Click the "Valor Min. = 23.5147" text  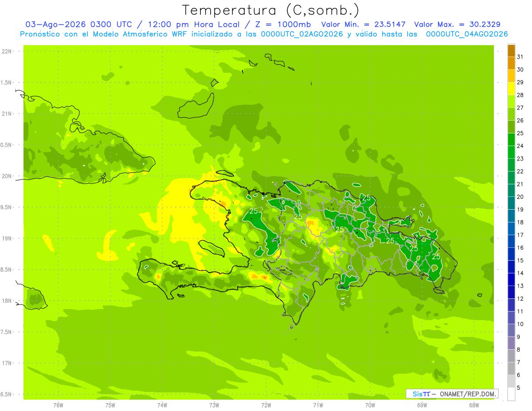click(363, 24)
